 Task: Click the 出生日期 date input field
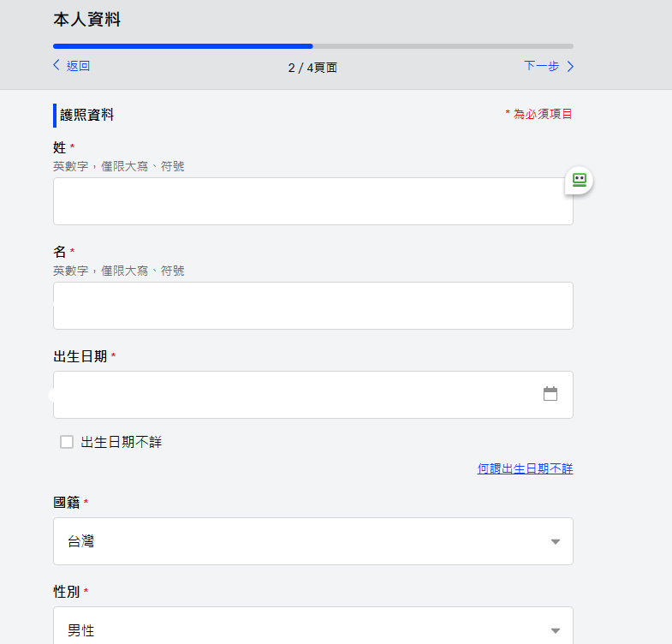(312, 395)
